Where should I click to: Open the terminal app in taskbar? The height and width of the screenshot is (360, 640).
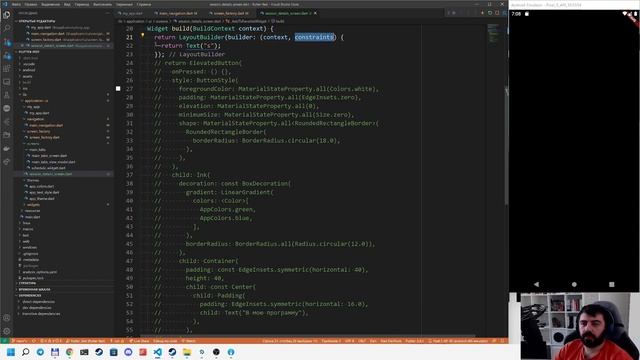pos(84,352)
